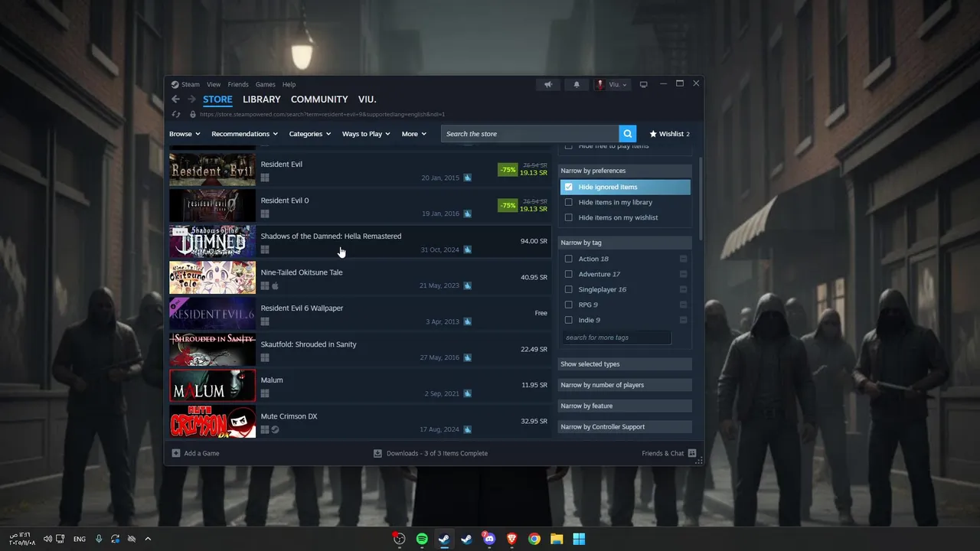Image resolution: width=980 pixels, height=551 pixels.
Task: Expand Narrow by number of players
Action: pyautogui.click(x=625, y=385)
